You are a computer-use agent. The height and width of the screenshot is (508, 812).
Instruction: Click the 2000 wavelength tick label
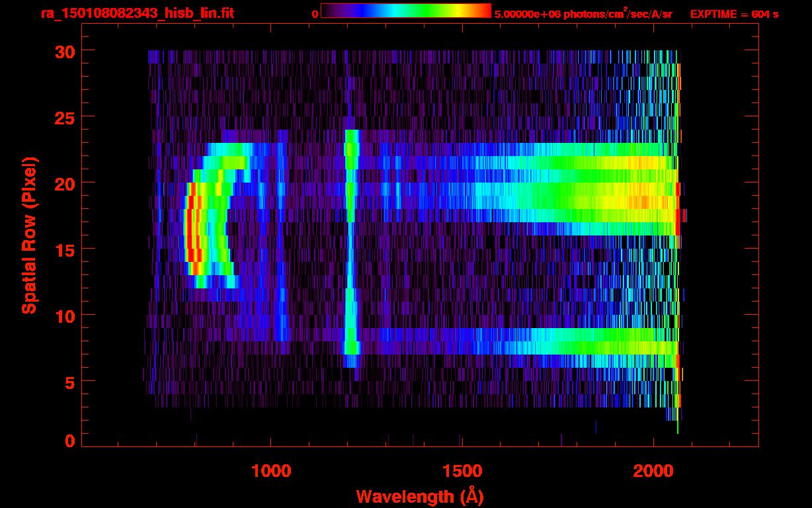click(653, 471)
